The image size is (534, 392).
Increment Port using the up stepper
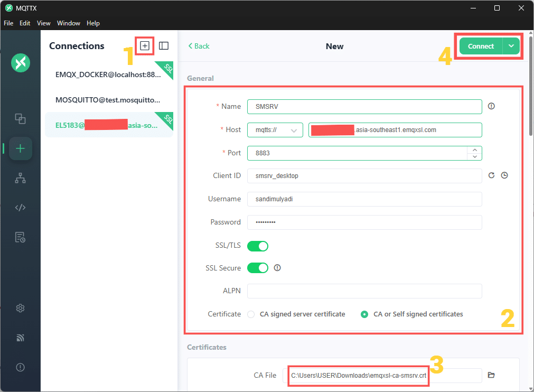(475, 150)
